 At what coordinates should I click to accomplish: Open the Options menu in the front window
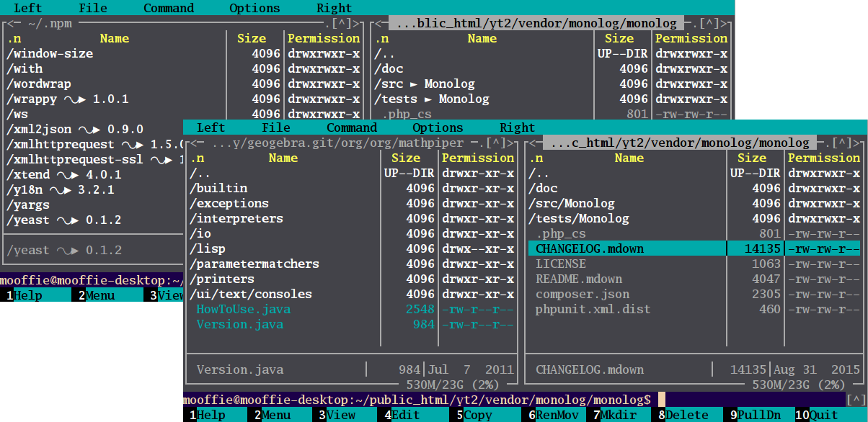[438, 128]
